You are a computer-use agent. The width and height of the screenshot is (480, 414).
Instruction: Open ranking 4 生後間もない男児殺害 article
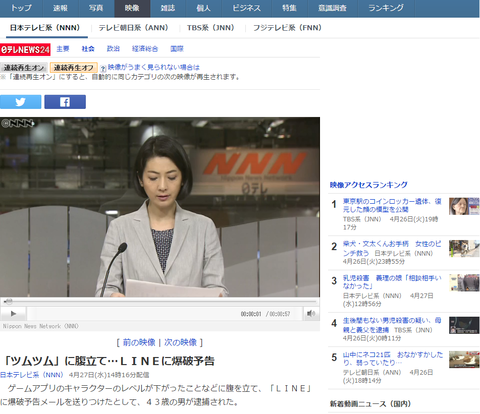point(392,325)
